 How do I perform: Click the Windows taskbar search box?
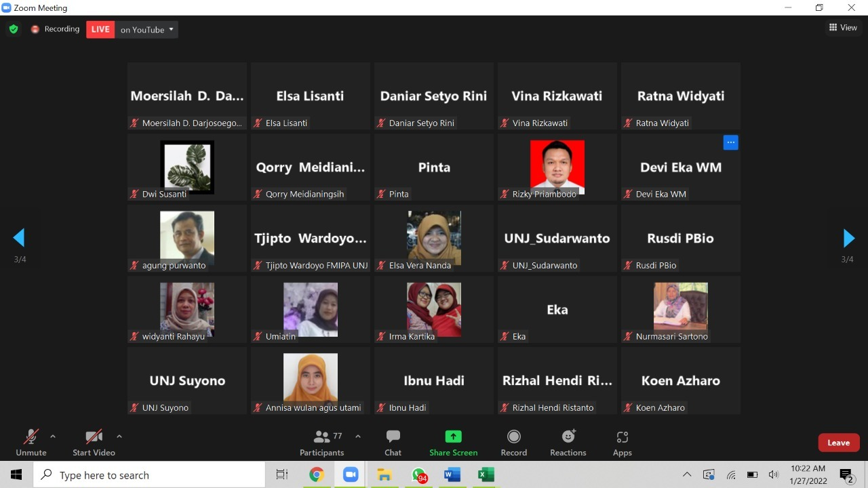point(149,475)
